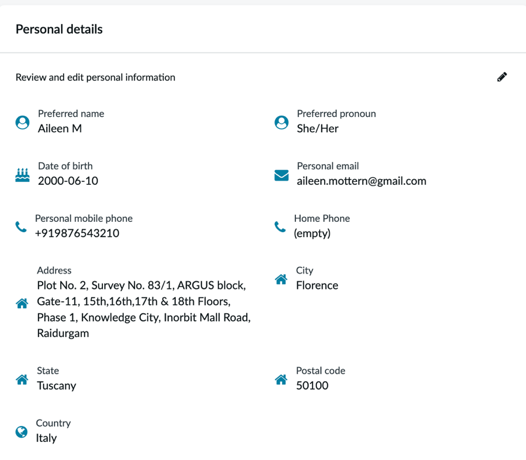Viewport: 526px width, 460px height.
Task: Click the postal code value 50100
Action: pyautogui.click(x=312, y=386)
